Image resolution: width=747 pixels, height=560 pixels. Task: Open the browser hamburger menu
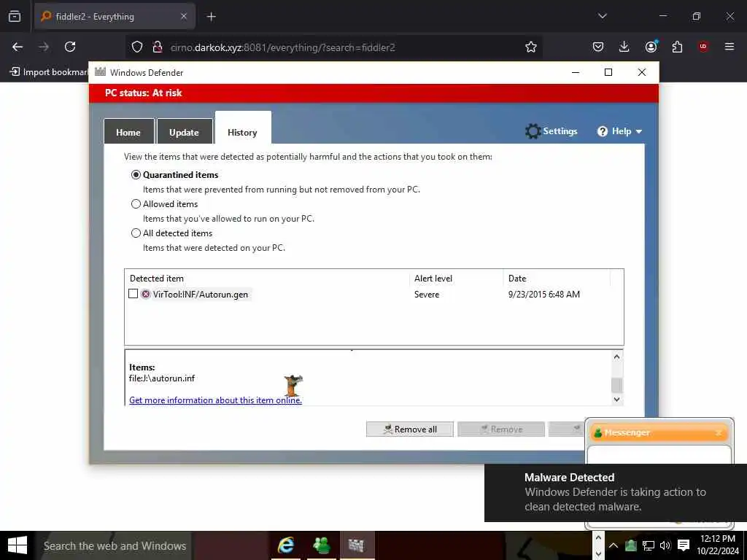[729, 47]
